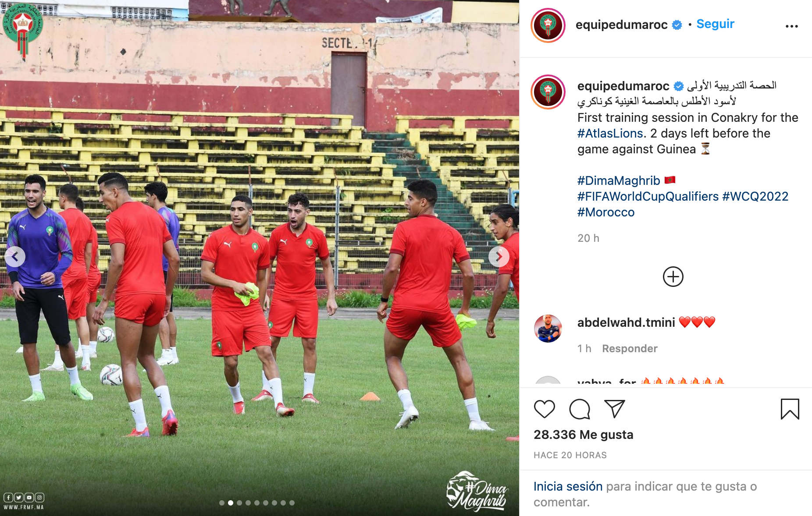Open the #FIFAWorldCupQualifiers hashtag
Image resolution: width=812 pixels, height=516 pixels.
tap(648, 196)
